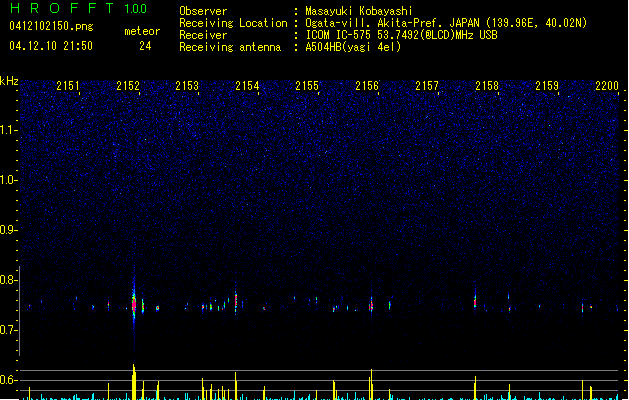The width and height of the screenshot is (629, 400).
Task: Click the 0.9 kHz frequency tick label
Action: coord(8,230)
